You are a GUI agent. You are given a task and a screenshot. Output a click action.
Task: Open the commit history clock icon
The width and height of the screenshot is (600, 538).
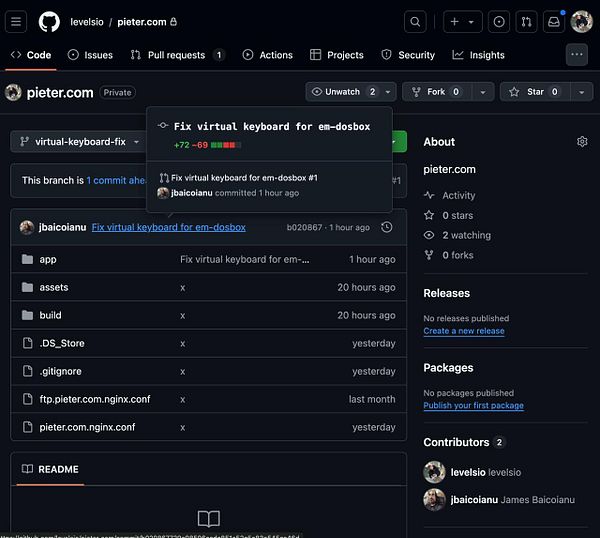(387, 227)
